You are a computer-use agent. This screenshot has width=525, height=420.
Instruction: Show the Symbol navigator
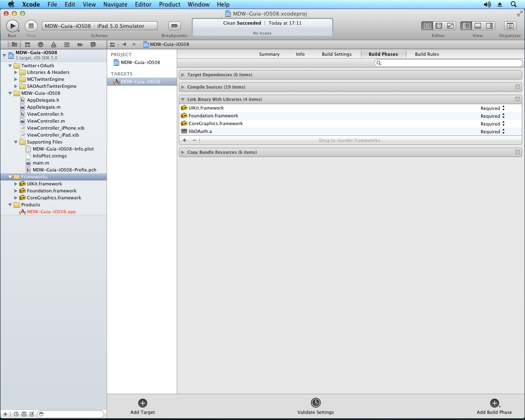click(x=27, y=44)
